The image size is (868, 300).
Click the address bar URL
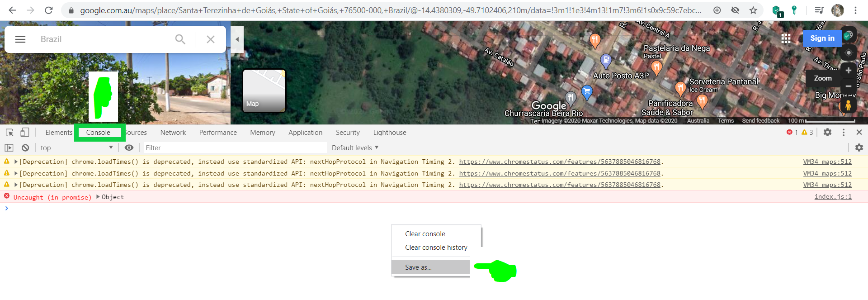click(391, 10)
